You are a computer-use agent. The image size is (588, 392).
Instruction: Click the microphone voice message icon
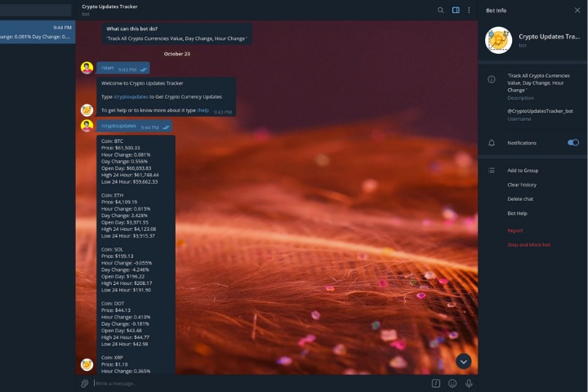(469, 383)
